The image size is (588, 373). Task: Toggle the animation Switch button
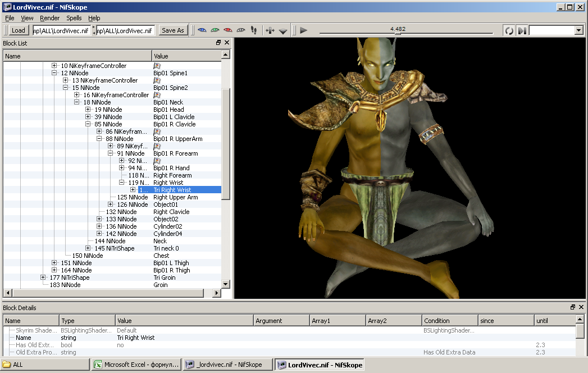point(522,30)
